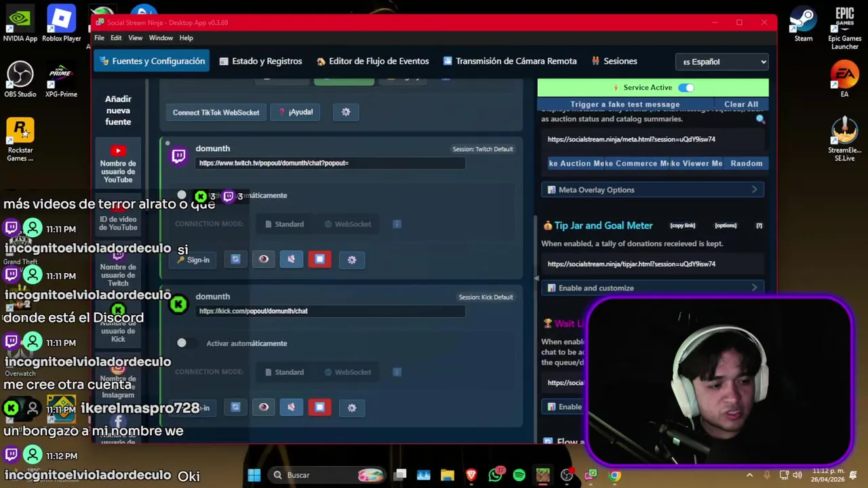Stop the Twitch domunth source
The image size is (868, 488).
319,259
